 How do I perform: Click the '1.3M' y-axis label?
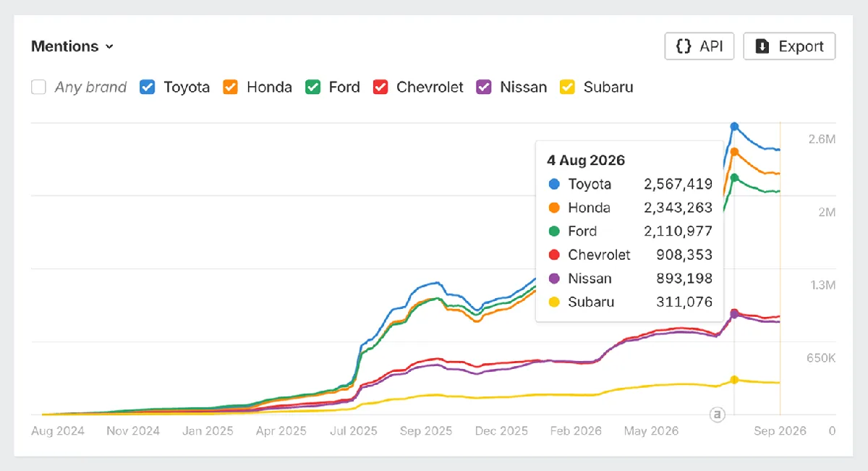[x=822, y=285]
